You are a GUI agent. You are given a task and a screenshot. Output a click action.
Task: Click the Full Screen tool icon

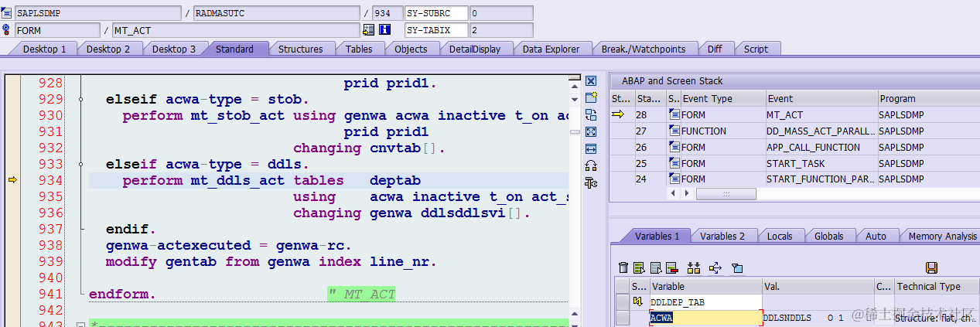pyautogui.click(x=591, y=131)
